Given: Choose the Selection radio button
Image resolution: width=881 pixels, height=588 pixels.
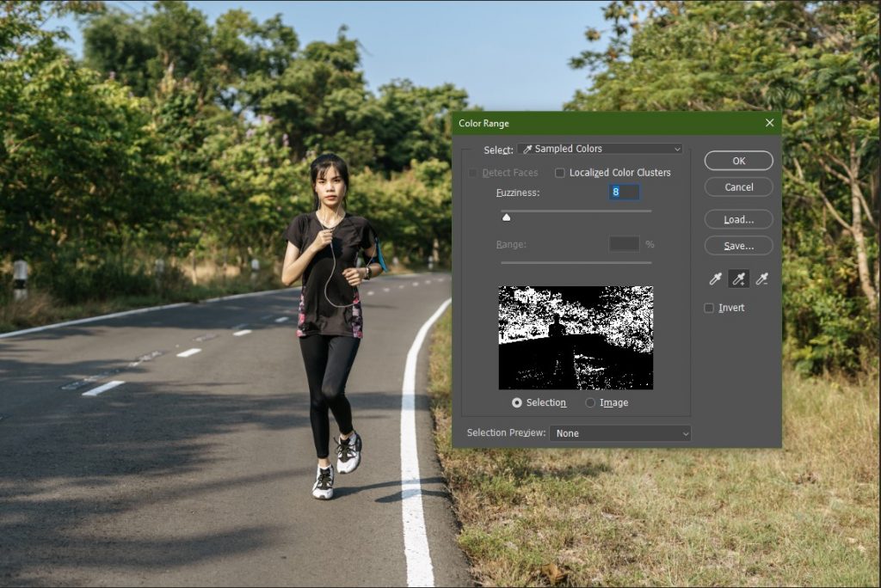Looking at the screenshot, I should [x=516, y=402].
